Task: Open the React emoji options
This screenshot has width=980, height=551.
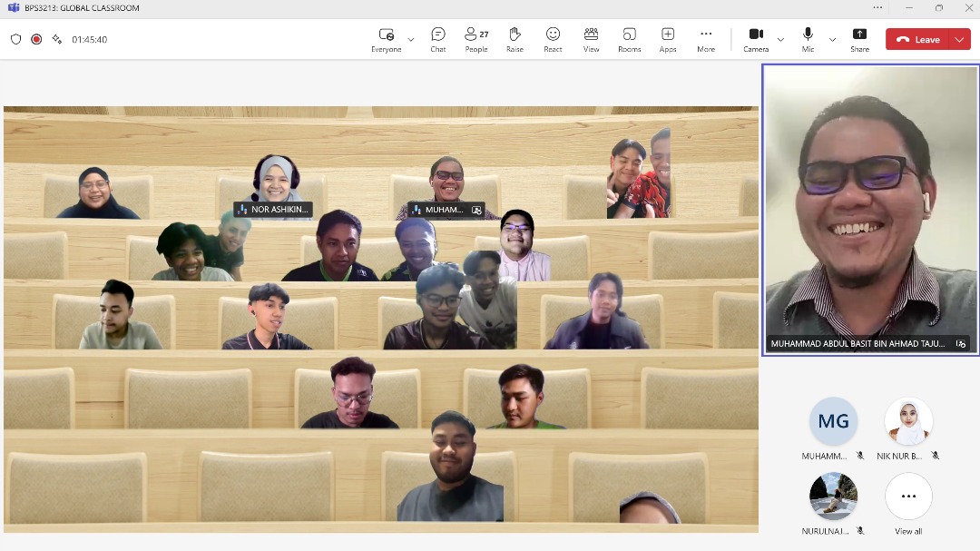Action: click(553, 39)
